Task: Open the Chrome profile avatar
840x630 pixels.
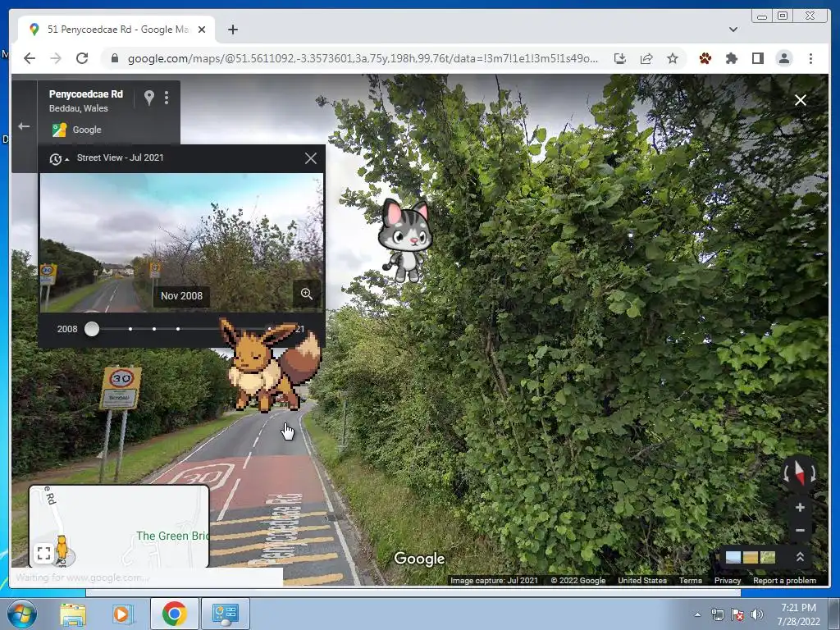Action: pos(783,58)
